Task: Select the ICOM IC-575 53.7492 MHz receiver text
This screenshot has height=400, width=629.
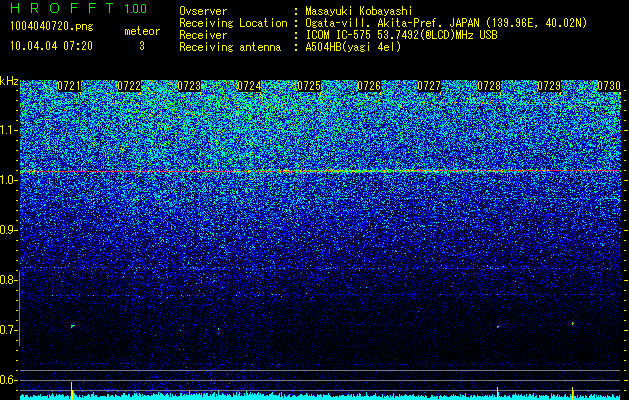Action: pyautogui.click(x=401, y=35)
